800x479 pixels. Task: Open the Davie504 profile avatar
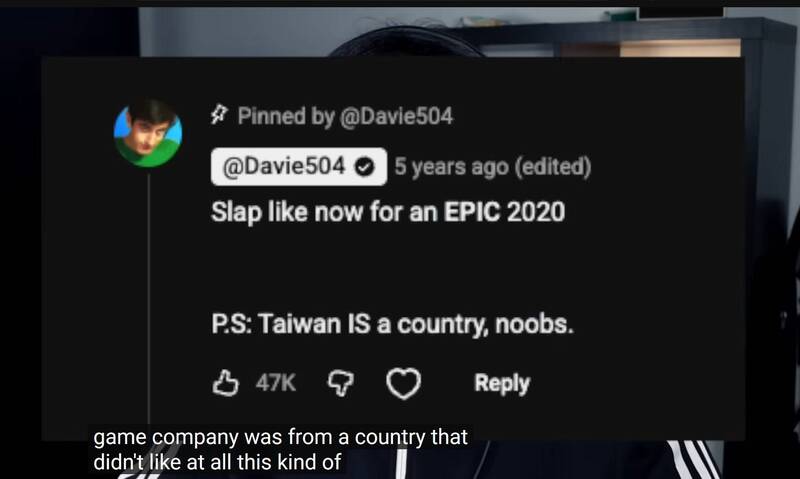click(148, 133)
